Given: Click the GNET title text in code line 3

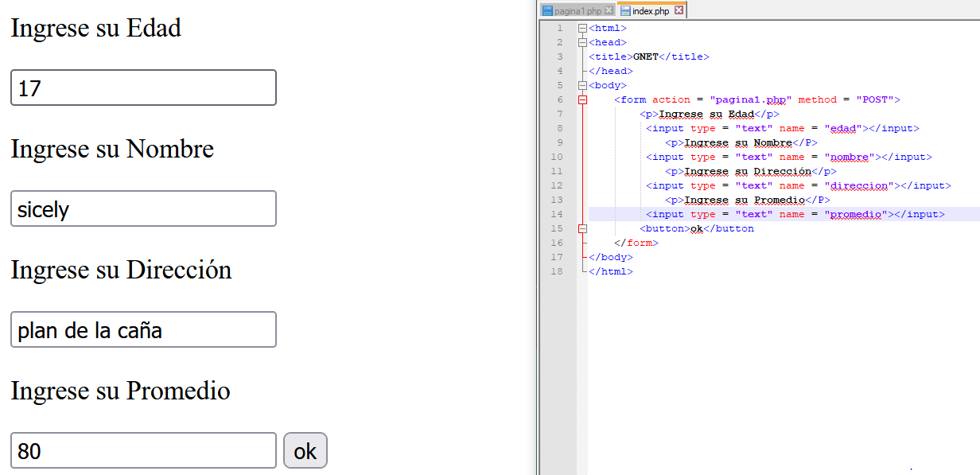Looking at the screenshot, I should pos(646,56).
